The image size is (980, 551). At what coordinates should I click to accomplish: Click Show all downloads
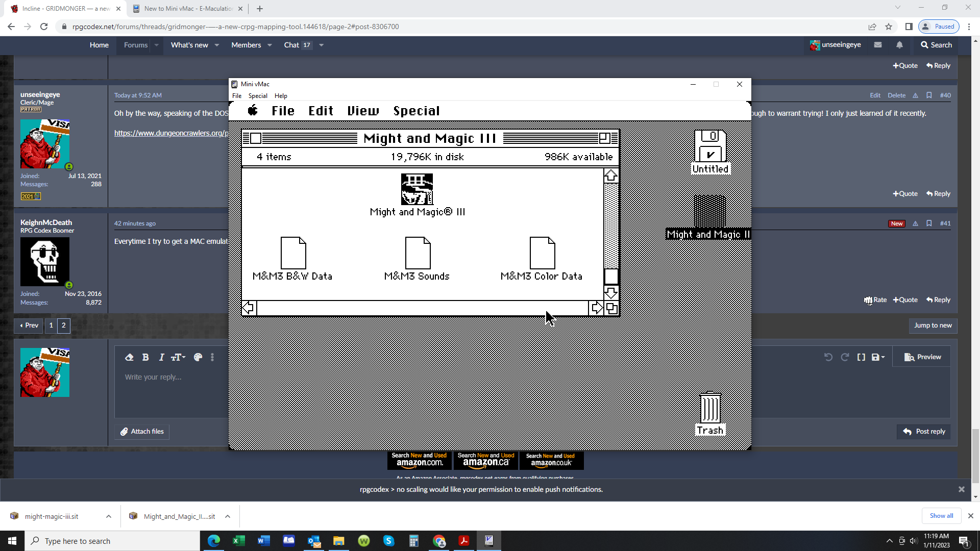pyautogui.click(x=941, y=516)
